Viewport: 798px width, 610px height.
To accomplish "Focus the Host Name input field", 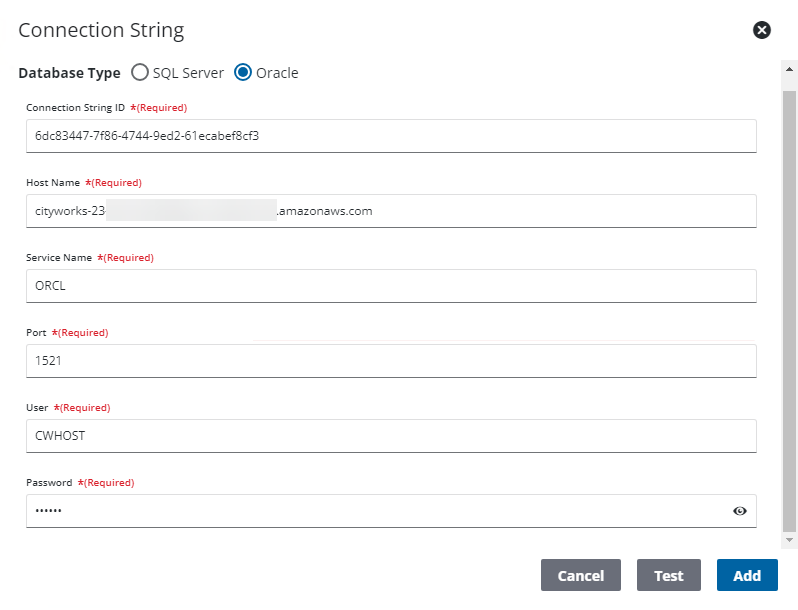I will 390,211.
